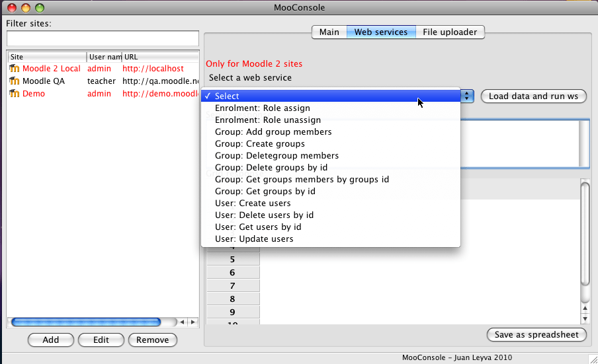Image resolution: width=598 pixels, height=364 pixels.
Task: Click the teacher user name cell
Action: click(101, 81)
